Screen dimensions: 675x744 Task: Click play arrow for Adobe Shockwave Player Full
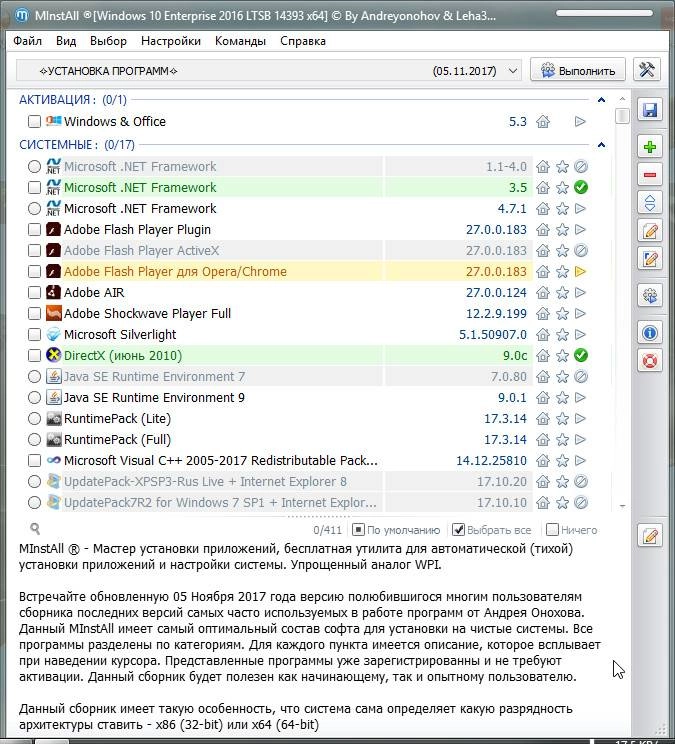pyautogui.click(x=580, y=314)
